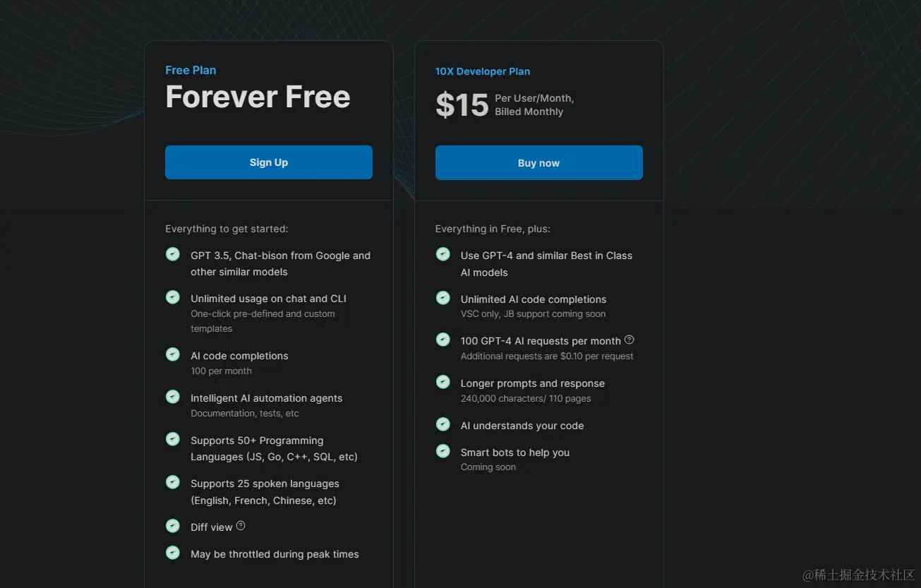This screenshot has height=588, width=921.
Task: Click the Sign Up button
Action: coord(269,162)
